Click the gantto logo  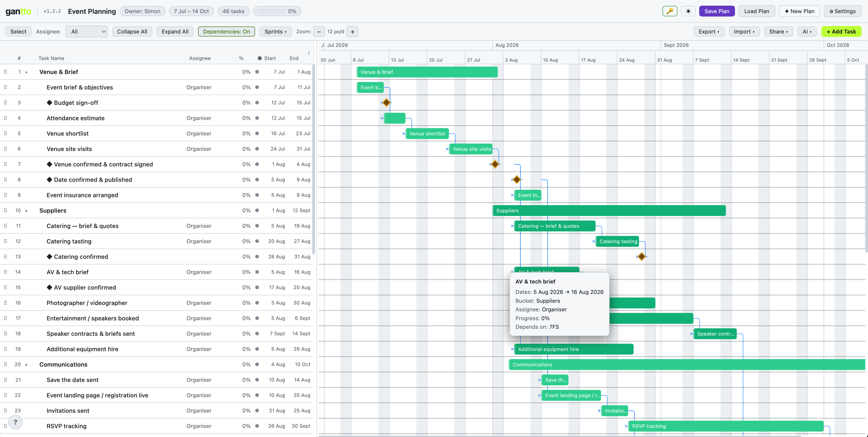19,11
